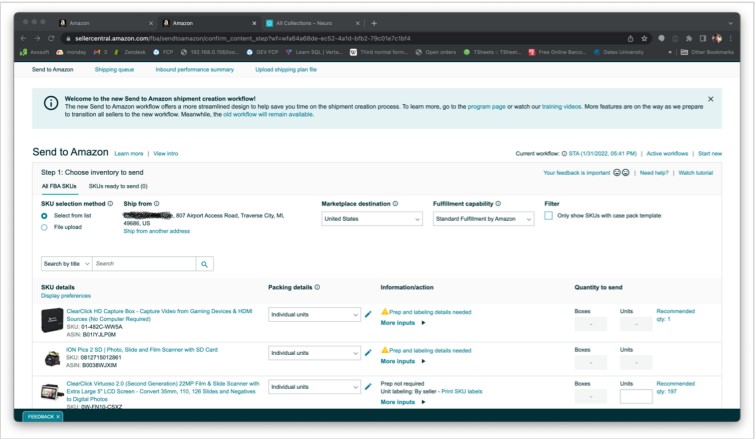
Task: Open packing dropdown for ClearClick Virtuoso
Action: click(314, 387)
